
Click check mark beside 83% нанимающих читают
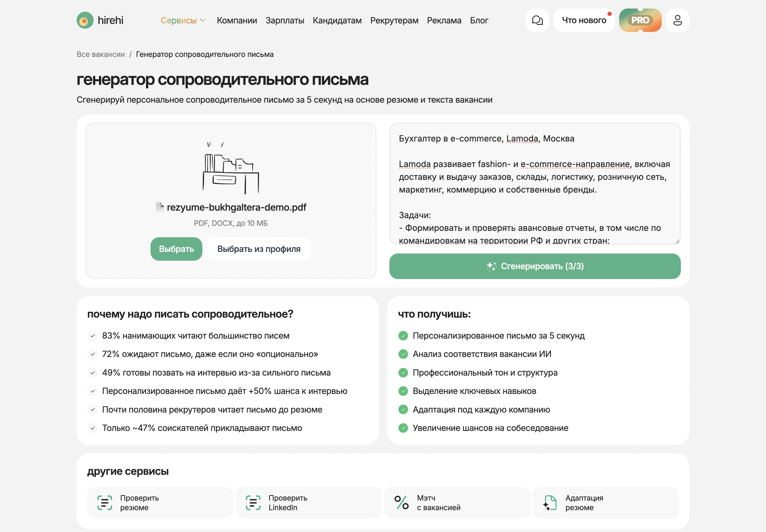tap(93, 336)
